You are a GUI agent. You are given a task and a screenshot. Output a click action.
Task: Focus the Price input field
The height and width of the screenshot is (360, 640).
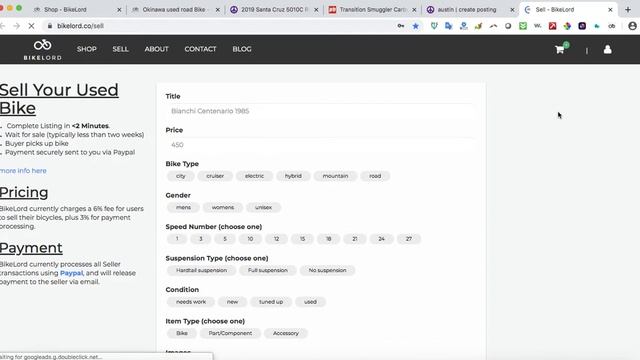[x=321, y=145]
